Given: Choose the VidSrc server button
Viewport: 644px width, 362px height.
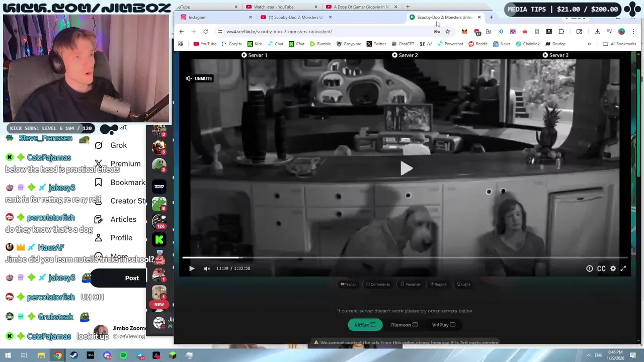Looking at the screenshot, I should click(365, 325).
